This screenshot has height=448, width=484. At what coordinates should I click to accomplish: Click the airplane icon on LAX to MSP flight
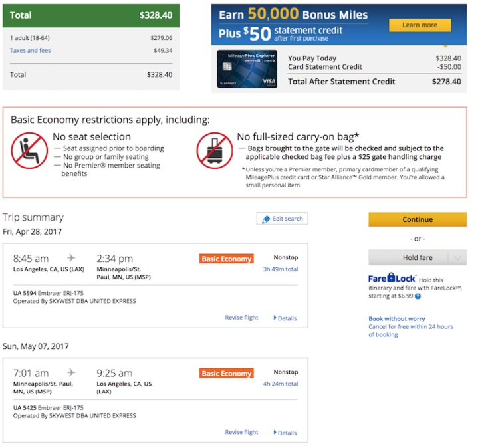(x=71, y=258)
